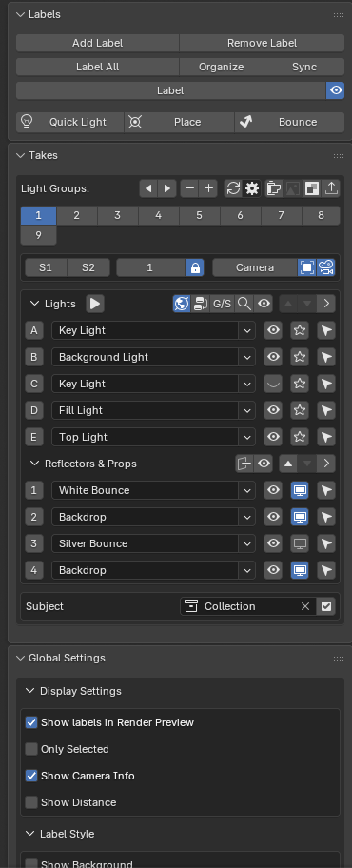Click the move-to-collection icon in Reflectors & Props
352x868 pixels.
click(x=244, y=464)
